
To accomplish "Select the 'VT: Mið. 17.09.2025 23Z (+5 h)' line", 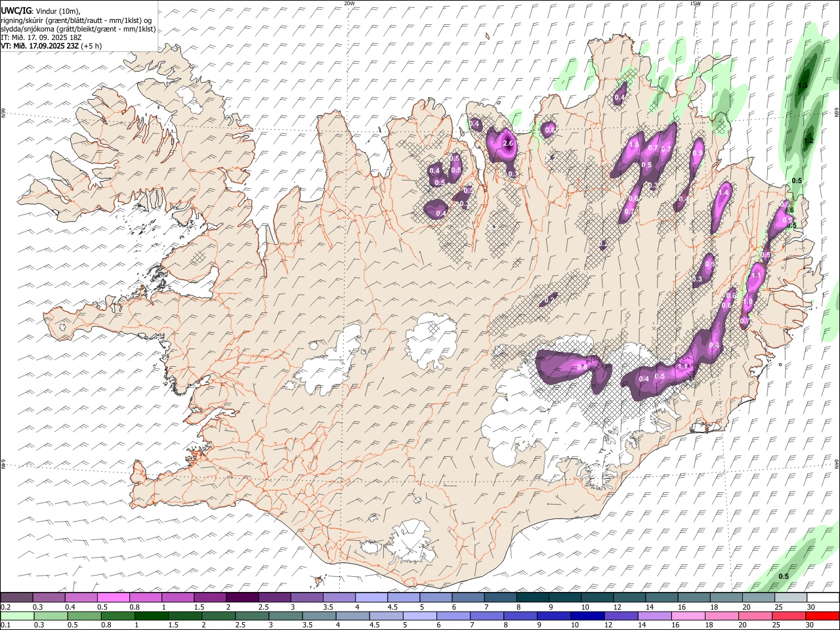I will (x=51, y=46).
